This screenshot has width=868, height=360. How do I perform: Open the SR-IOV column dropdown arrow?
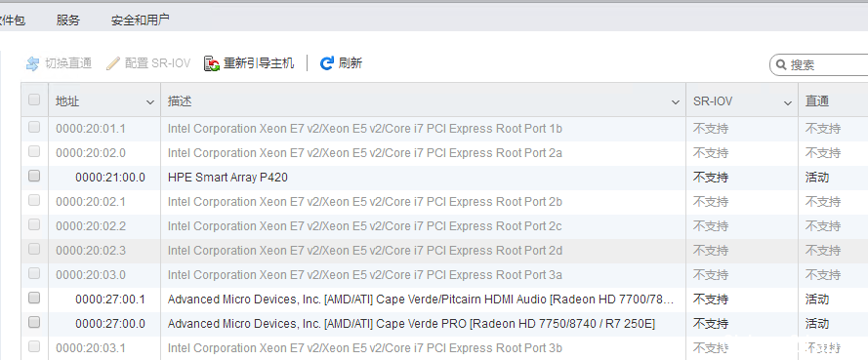tap(788, 102)
